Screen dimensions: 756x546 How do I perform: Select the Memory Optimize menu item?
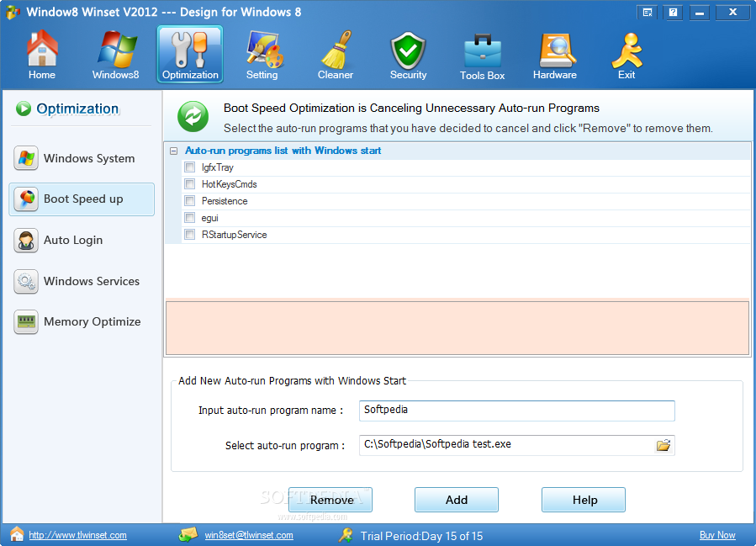pos(82,321)
